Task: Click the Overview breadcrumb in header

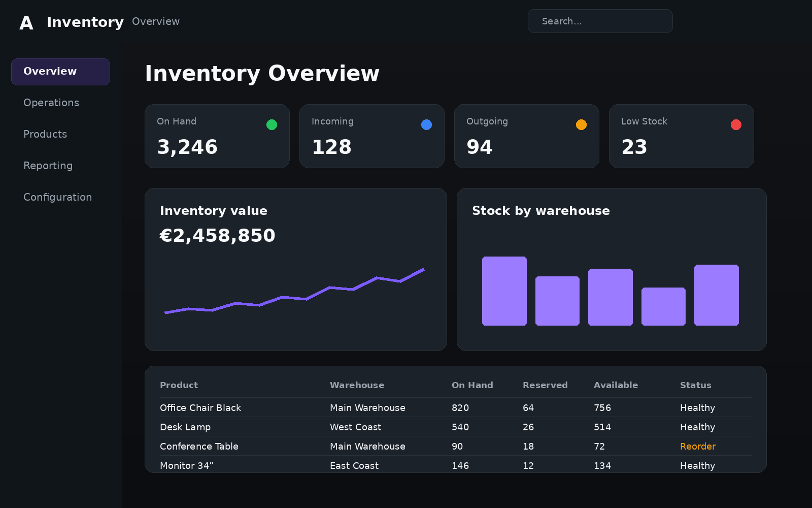Action: [156, 21]
